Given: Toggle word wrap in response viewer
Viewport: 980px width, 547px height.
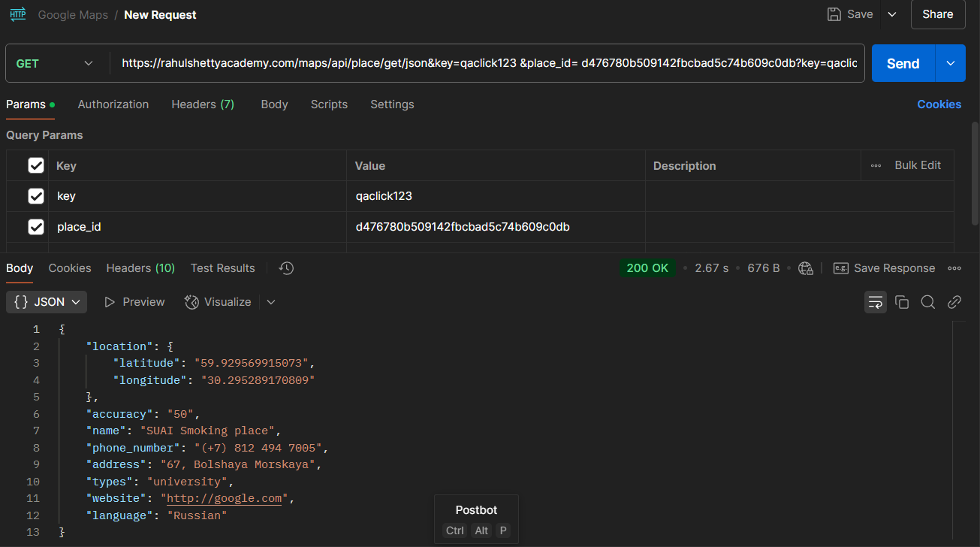Looking at the screenshot, I should 876,302.
